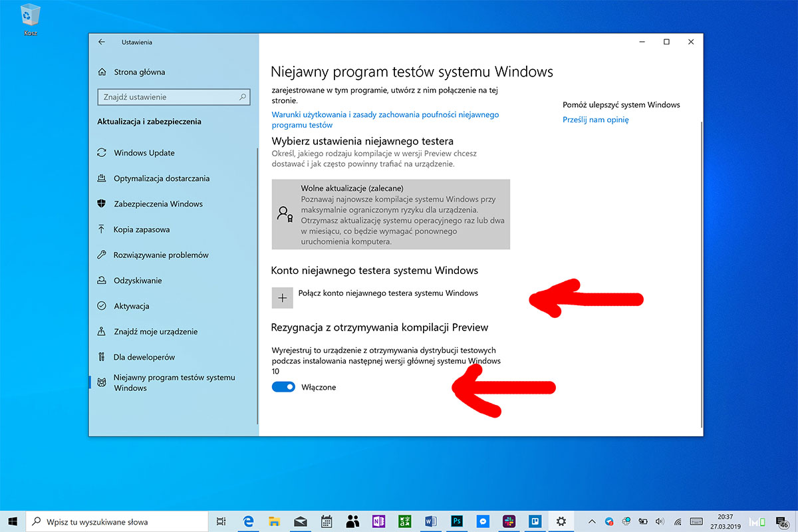This screenshot has width=798, height=532.
Task: Click the Windows Defender shield icon in sidebar
Action: tap(102, 204)
